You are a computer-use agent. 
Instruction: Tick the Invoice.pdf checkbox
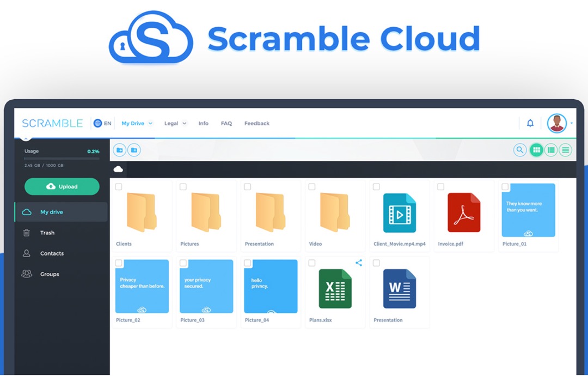coord(440,186)
